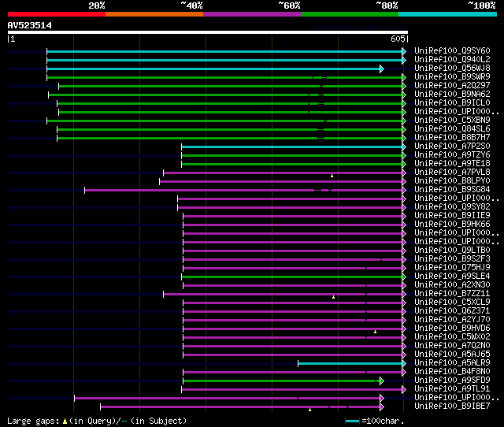
Task: Click the yellow gap marker under B7ZZ11
Action: pyautogui.click(x=334, y=297)
